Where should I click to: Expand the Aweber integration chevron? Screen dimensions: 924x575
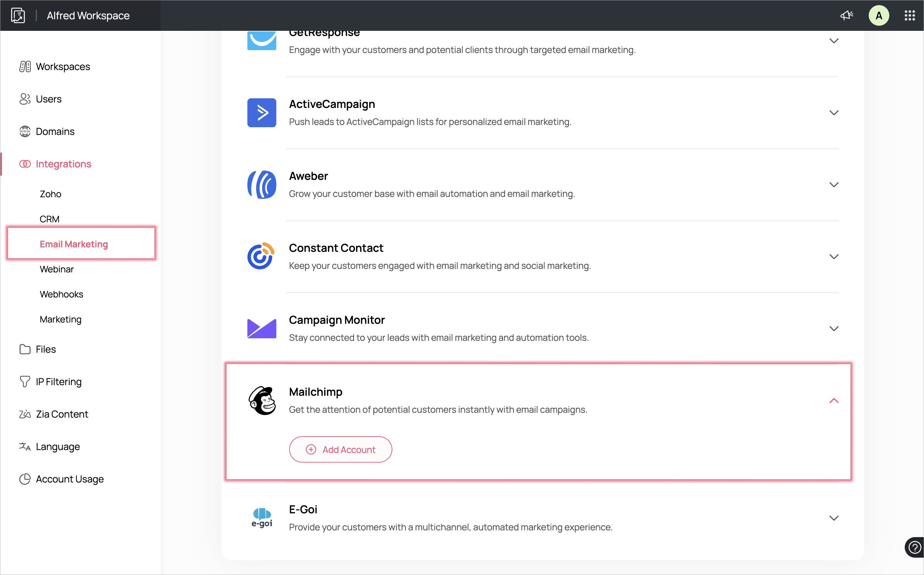tap(833, 184)
